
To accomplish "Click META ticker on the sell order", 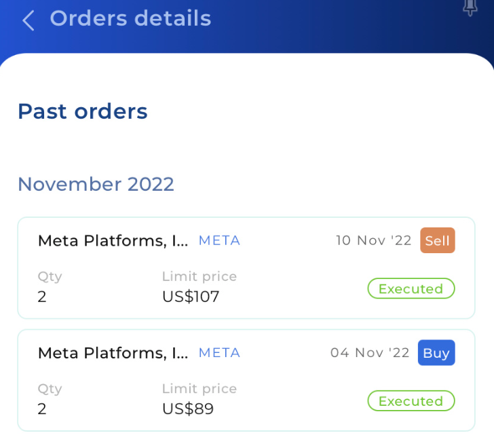I will coord(219,240).
